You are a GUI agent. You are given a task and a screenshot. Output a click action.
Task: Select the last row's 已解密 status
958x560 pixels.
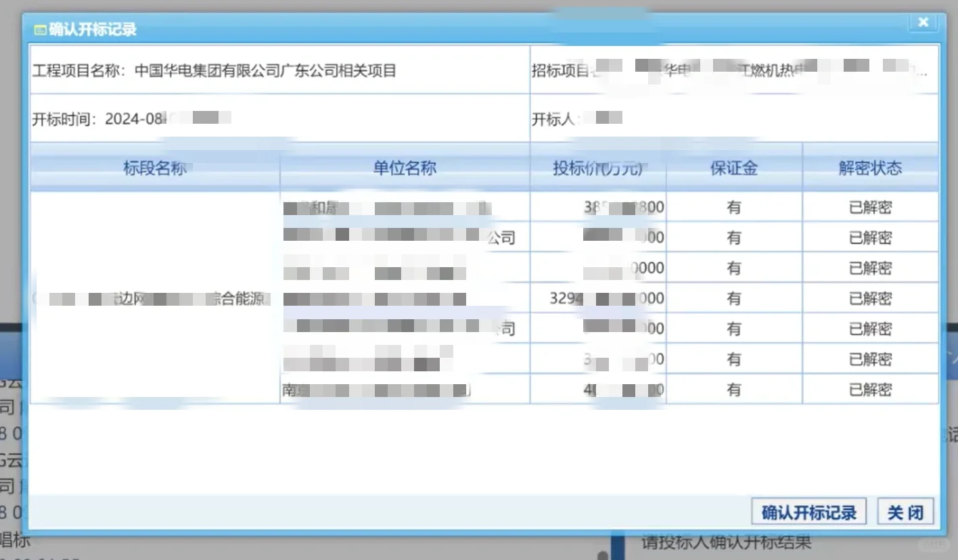pos(870,389)
